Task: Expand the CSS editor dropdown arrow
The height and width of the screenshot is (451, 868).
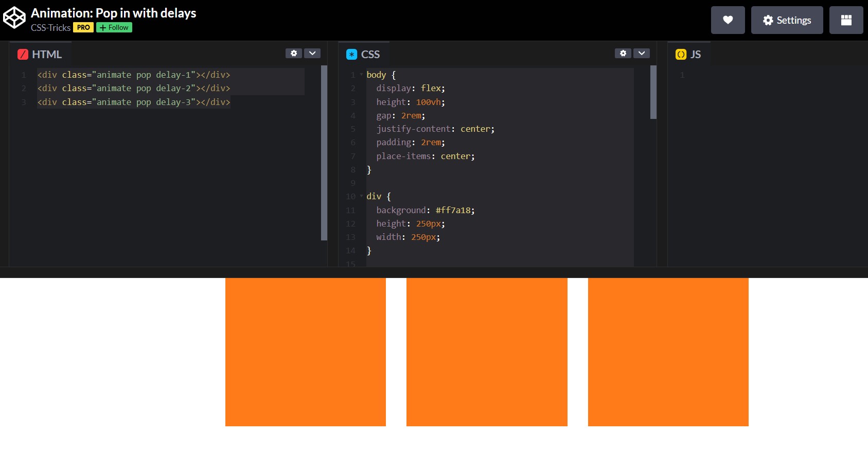Action: coord(642,53)
